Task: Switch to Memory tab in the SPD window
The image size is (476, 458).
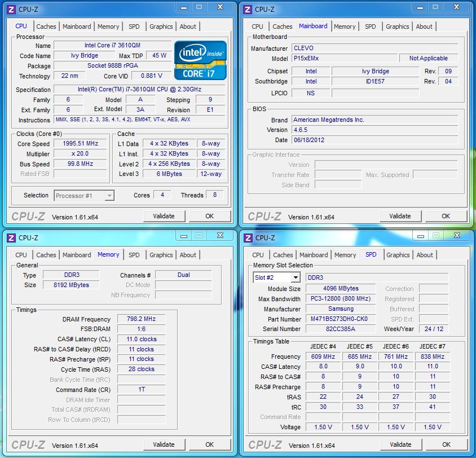Action: click(x=345, y=255)
